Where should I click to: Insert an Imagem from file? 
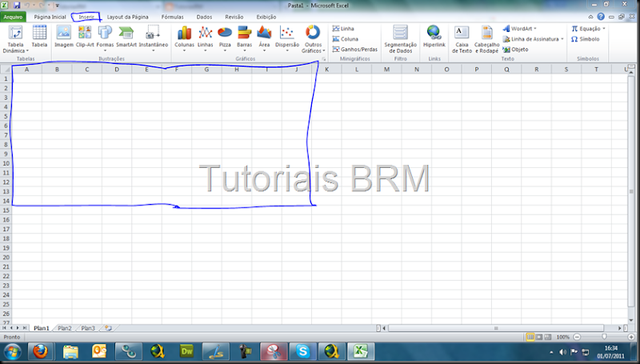pyautogui.click(x=64, y=36)
